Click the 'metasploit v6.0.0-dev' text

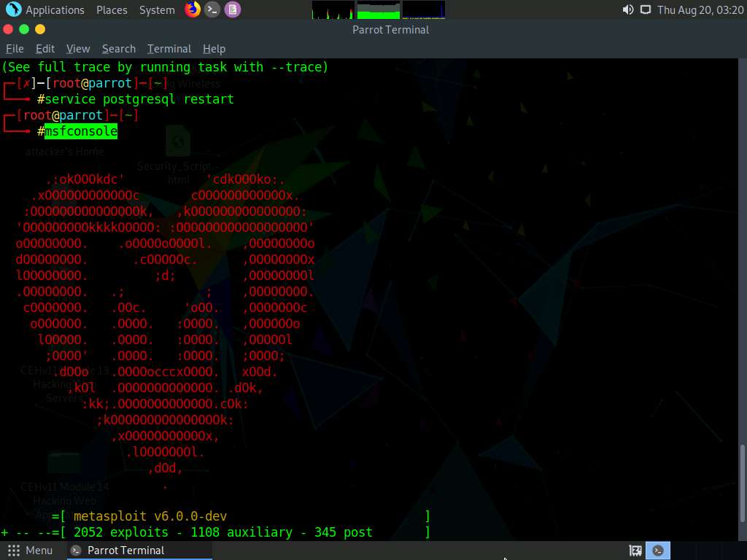(150, 516)
